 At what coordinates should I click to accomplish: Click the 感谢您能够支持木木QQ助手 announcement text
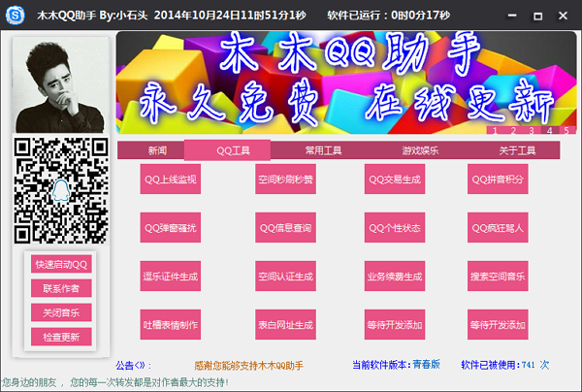tap(248, 365)
